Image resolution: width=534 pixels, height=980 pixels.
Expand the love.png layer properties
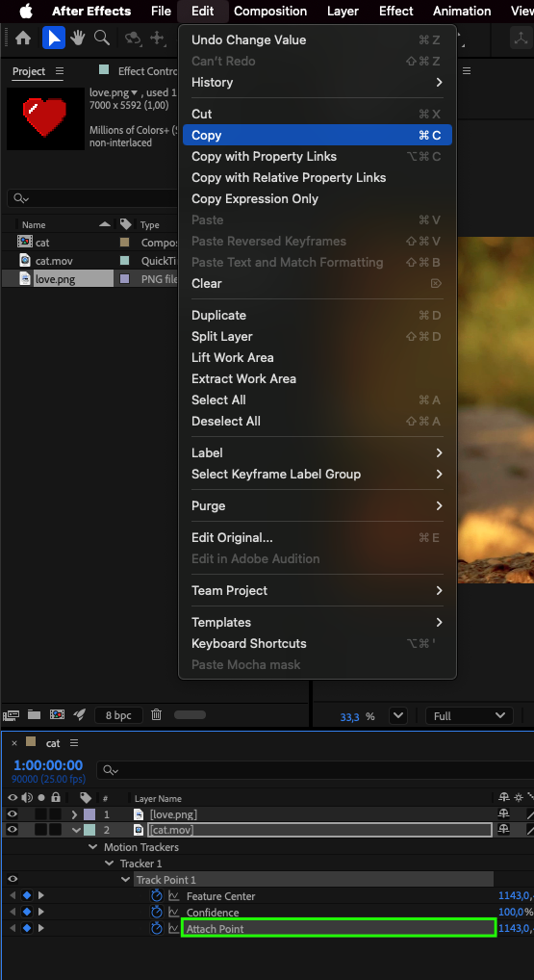[x=75, y=814]
